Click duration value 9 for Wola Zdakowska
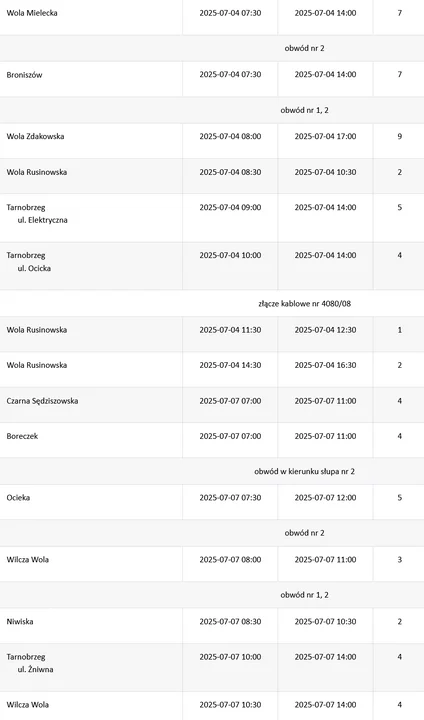This screenshot has width=424, height=720. [400, 136]
